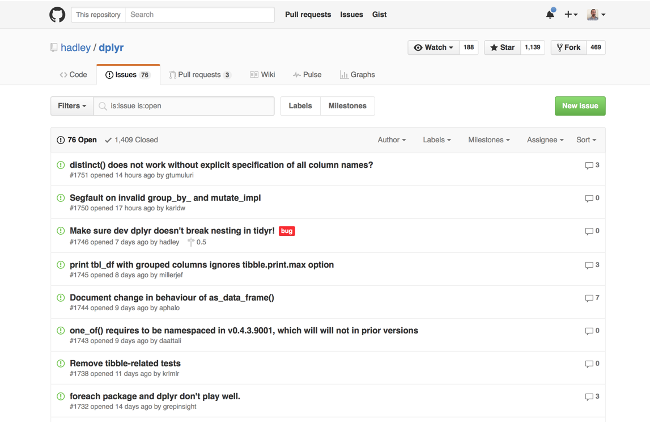Expand the Assignee filter

coord(545,140)
